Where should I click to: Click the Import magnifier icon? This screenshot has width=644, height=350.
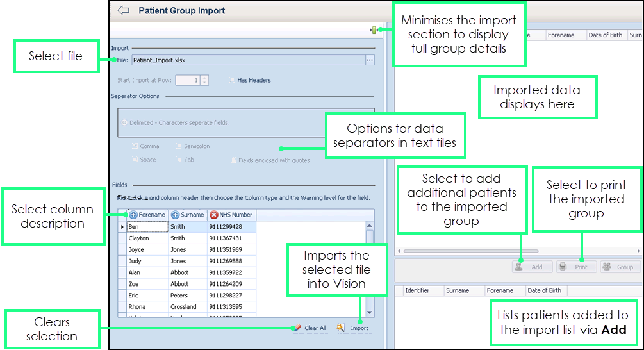(341, 328)
